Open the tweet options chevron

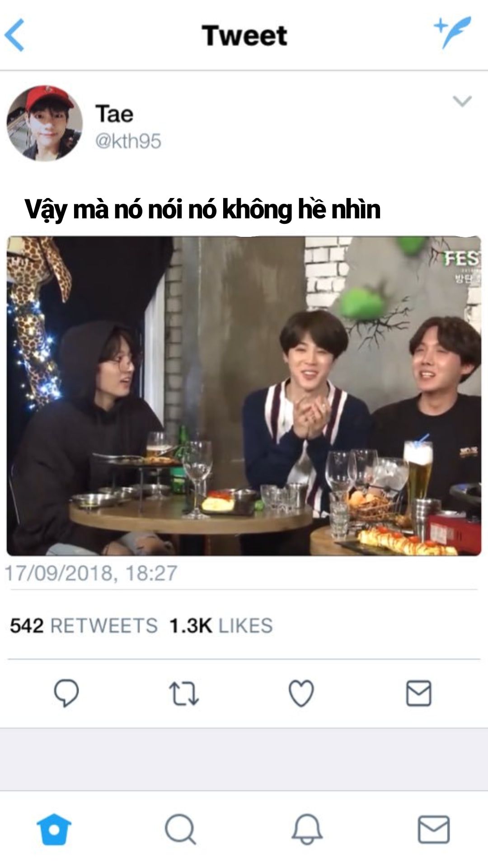462,101
